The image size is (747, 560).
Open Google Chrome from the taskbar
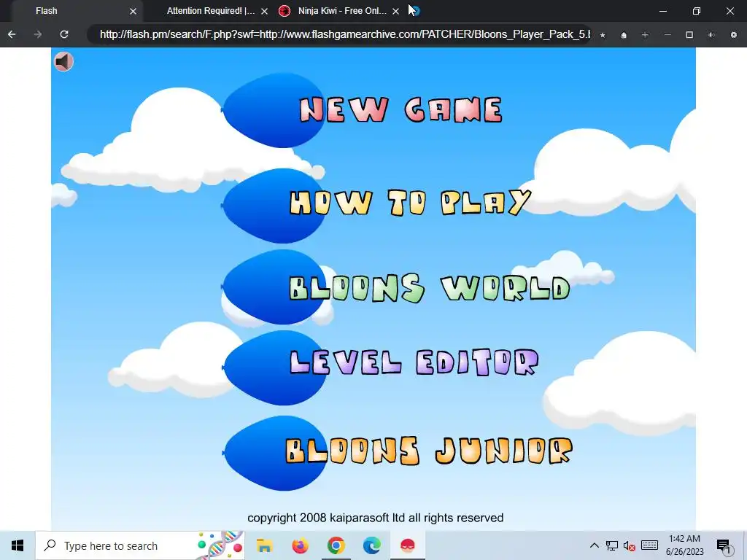pos(336,545)
